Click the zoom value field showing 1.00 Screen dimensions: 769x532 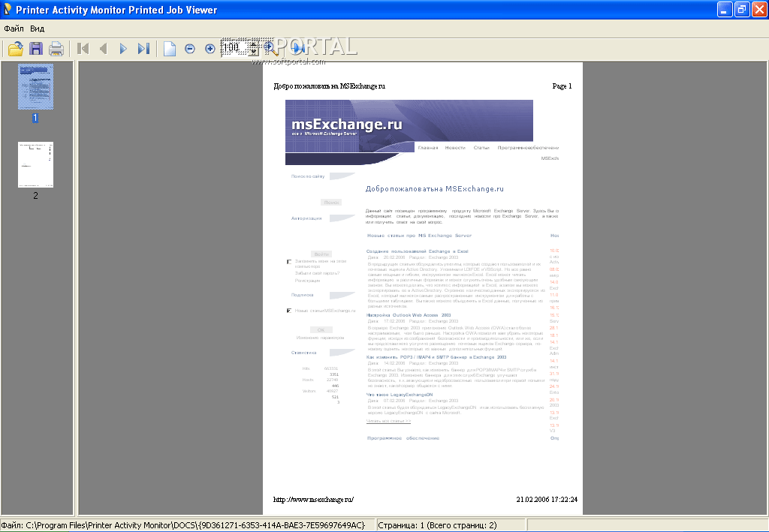pyautogui.click(x=234, y=48)
